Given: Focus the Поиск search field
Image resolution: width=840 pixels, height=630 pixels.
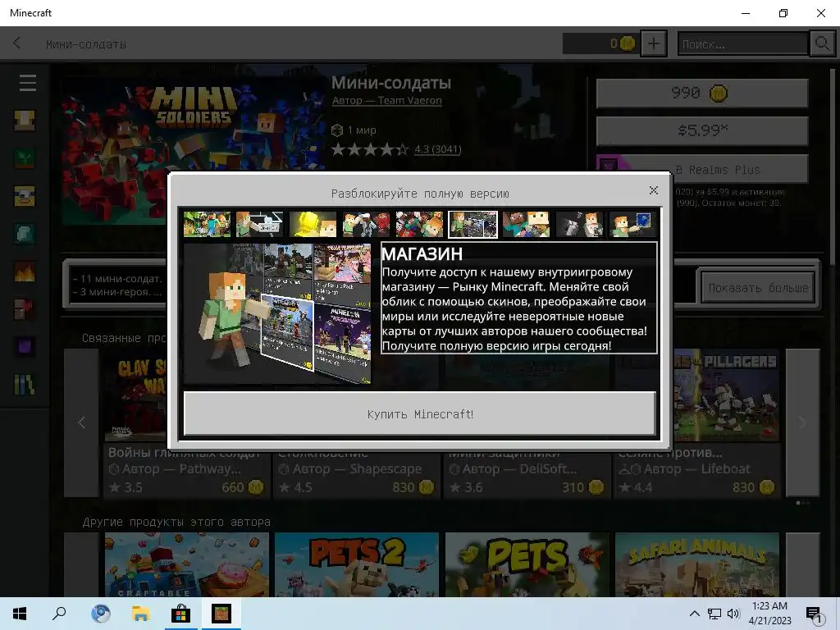Looking at the screenshot, I should [x=742, y=44].
